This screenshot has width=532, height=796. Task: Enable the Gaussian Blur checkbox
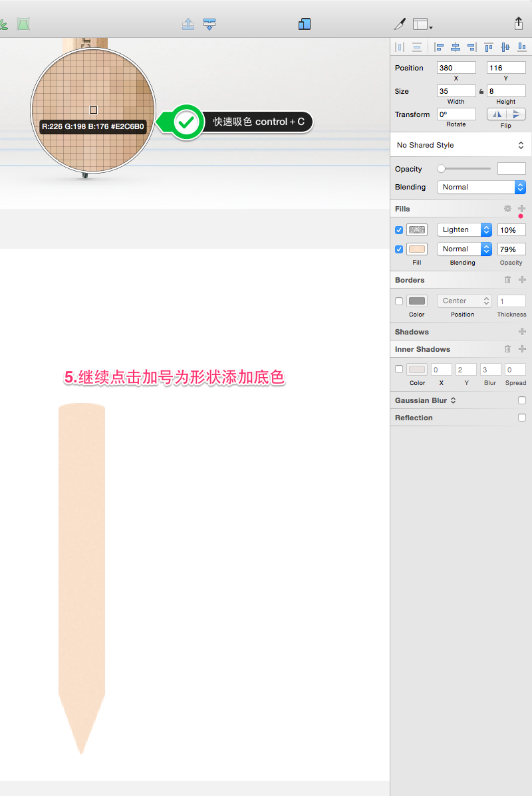point(522,400)
